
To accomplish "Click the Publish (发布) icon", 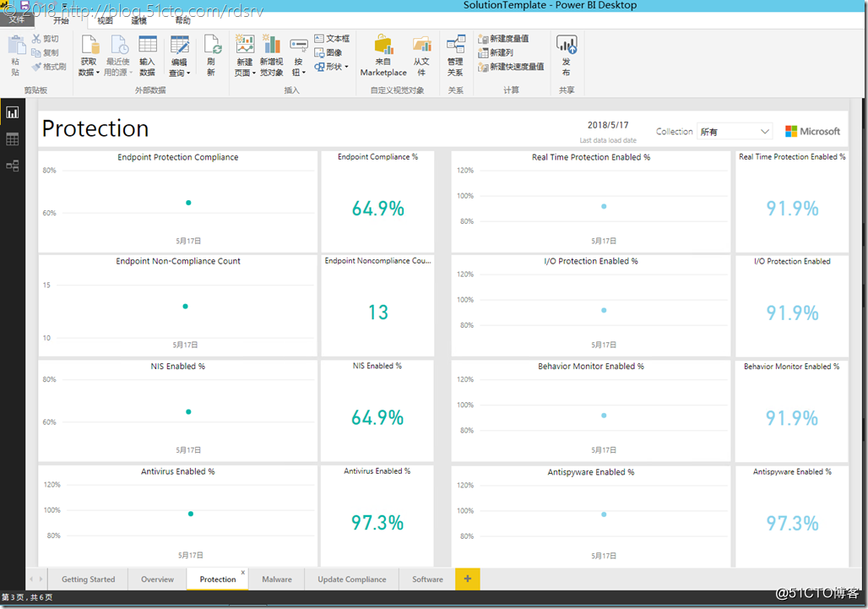I will point(567,44).
